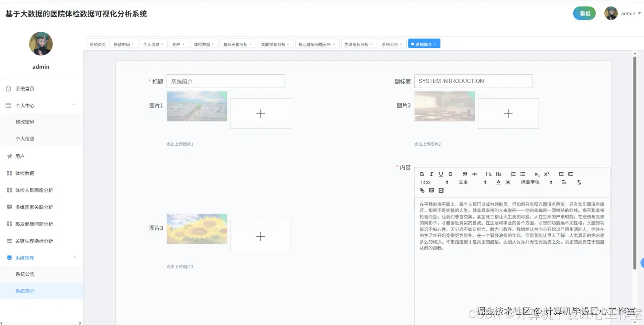Toggle underline formatting in the editor
Viewport: 644px width, 325px height.
[x=441, y=174]
